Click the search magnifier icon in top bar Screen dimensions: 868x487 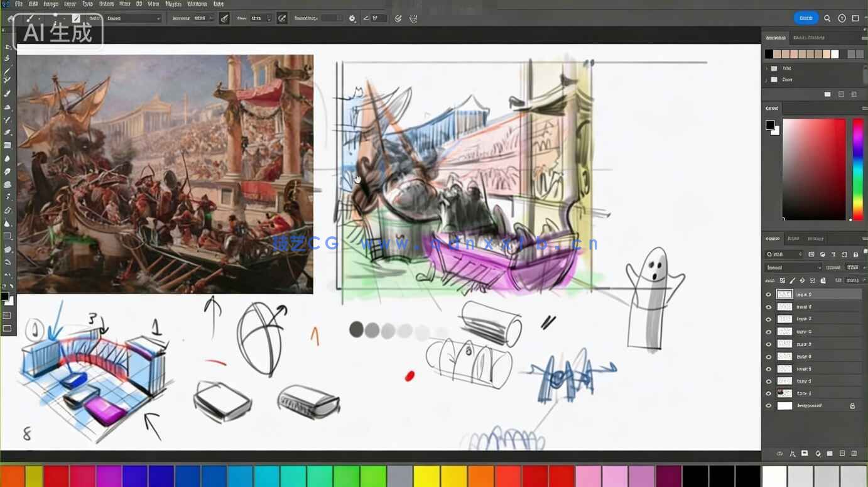(827, 18)
